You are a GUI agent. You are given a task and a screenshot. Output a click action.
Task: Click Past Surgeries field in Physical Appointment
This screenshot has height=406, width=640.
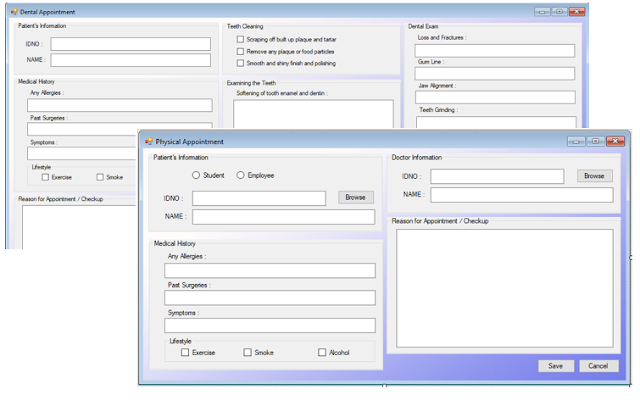(x=270, y=298)
